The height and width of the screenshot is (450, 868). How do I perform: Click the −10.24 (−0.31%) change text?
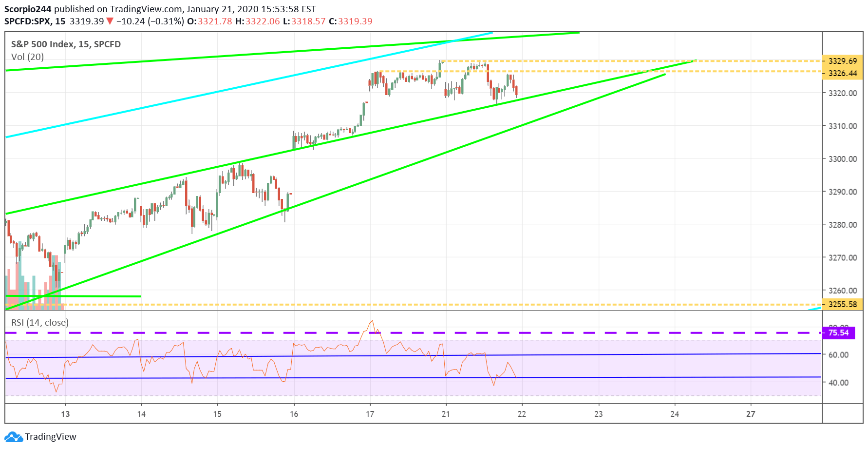150,21
